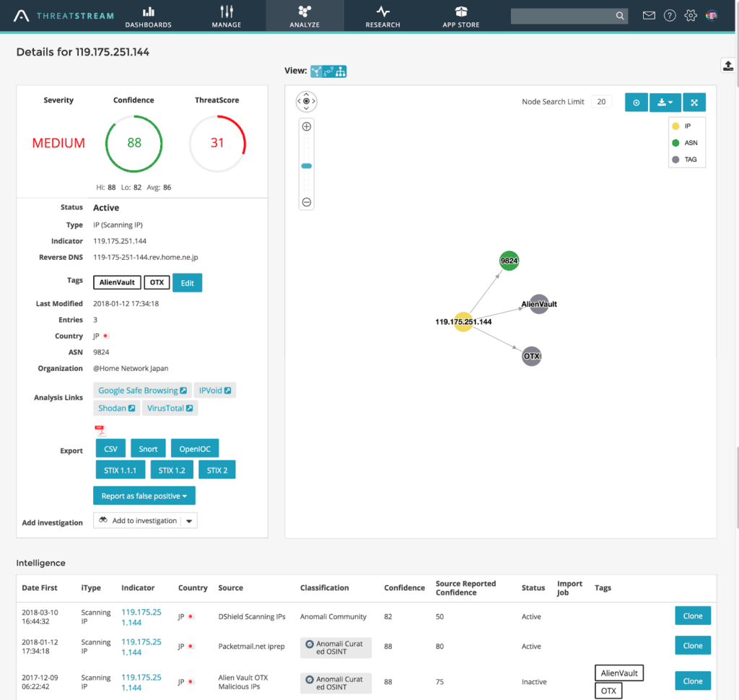Image resolution: width=739 pixels, height=700 pixels.
Task: Open the help question mark icon
Action: 670,16
